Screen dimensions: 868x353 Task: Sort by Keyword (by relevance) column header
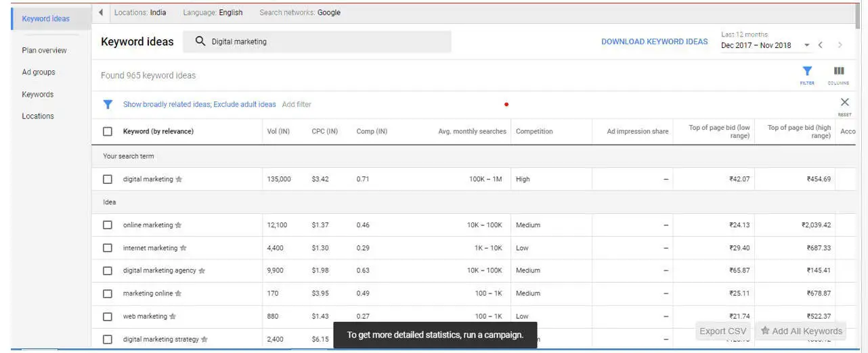click(x=158, y=131)
